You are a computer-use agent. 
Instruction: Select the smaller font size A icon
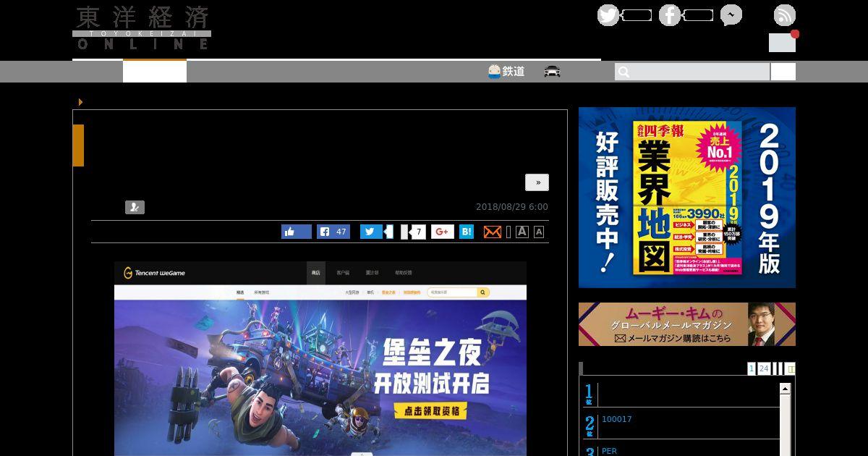coord(538,232)
